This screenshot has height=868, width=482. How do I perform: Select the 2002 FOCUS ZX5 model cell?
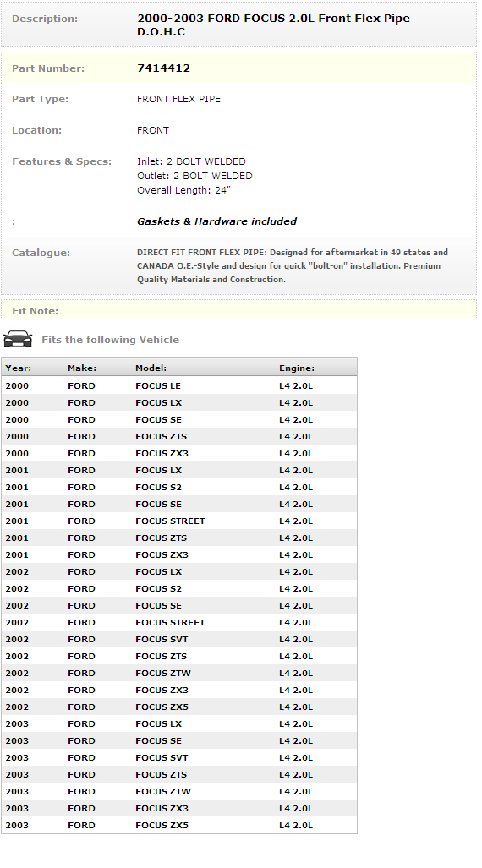[162, 707]
